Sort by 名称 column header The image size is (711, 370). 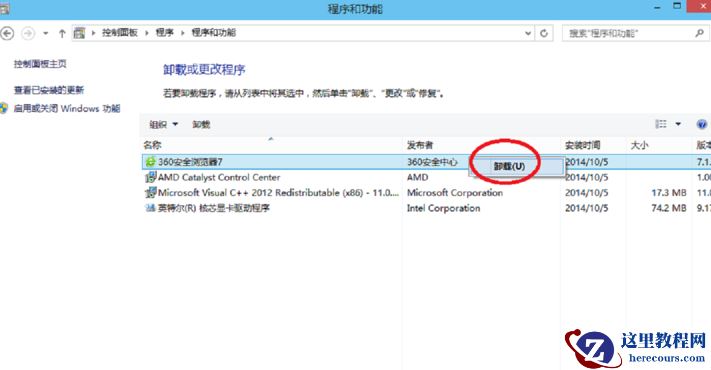click(152, 145)
